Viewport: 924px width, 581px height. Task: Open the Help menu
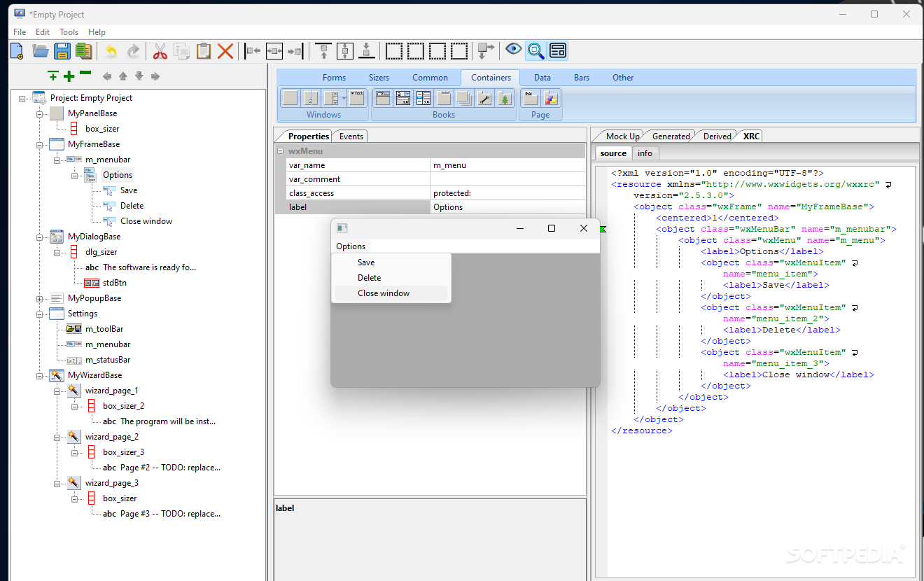[97, 32]
